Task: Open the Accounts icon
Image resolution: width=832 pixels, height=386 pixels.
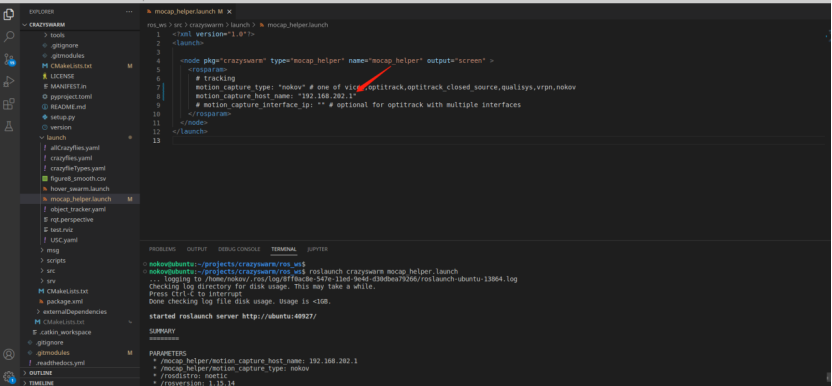Action: coord(9,354)
